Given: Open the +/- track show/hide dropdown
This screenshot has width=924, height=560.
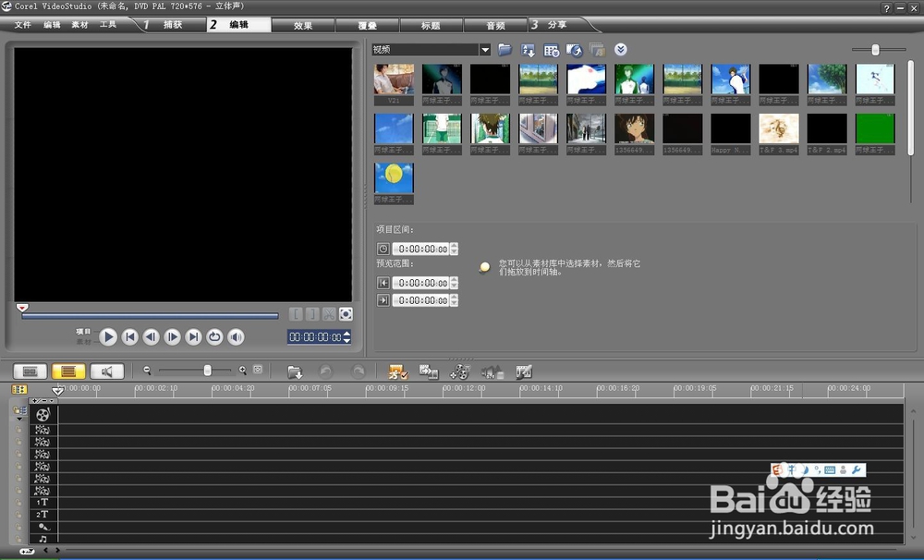Looking at the screenshot, I should [x=43, y=401].
